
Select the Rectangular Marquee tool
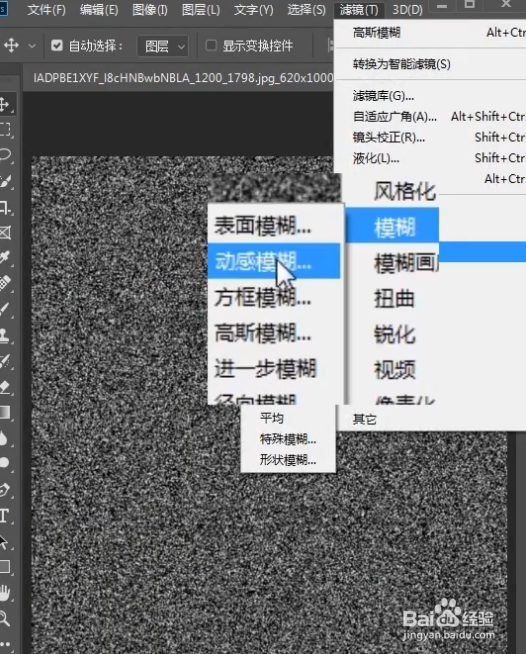coord(5,129)
